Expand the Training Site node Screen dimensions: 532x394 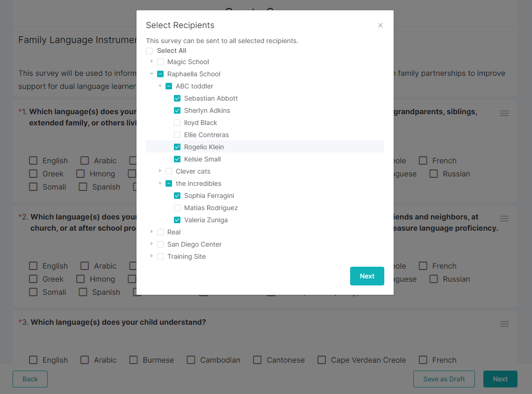tap(151, 256)
